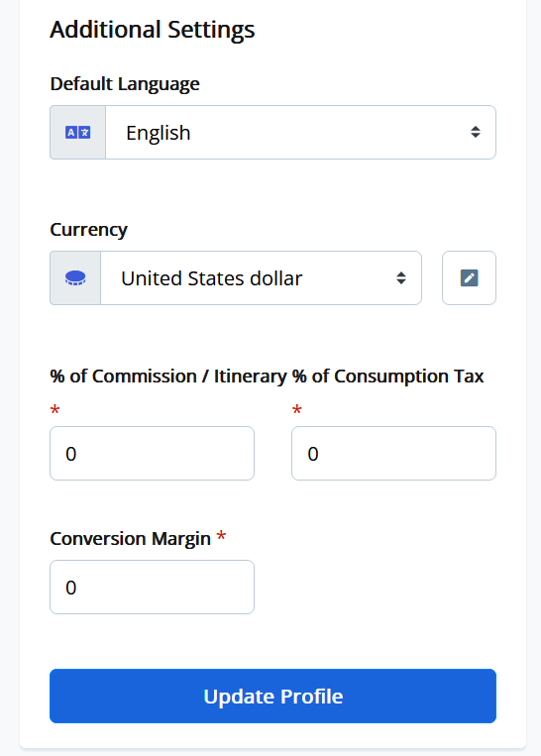Click the Update Profile button

(272, 697)
